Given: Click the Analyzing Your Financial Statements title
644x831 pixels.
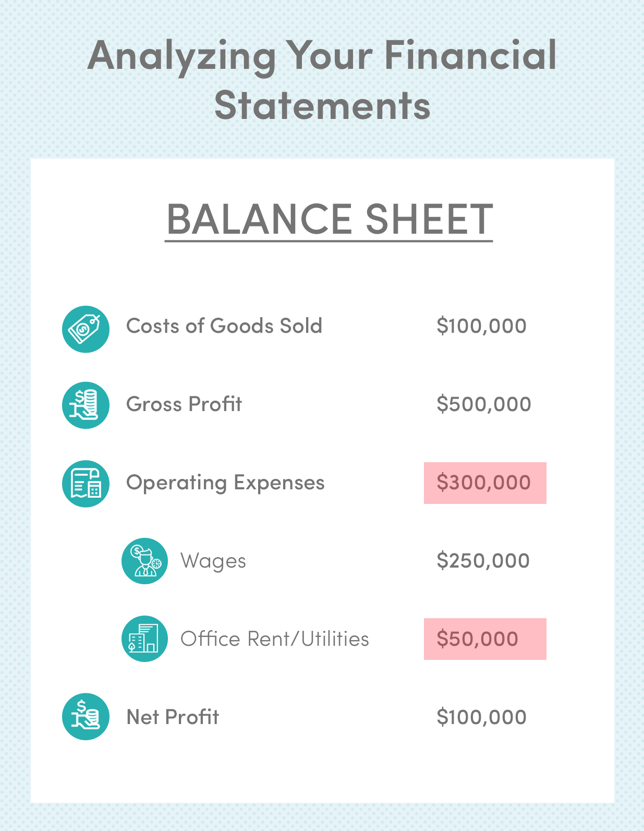Looking at the screenshot, I should 322,80.
